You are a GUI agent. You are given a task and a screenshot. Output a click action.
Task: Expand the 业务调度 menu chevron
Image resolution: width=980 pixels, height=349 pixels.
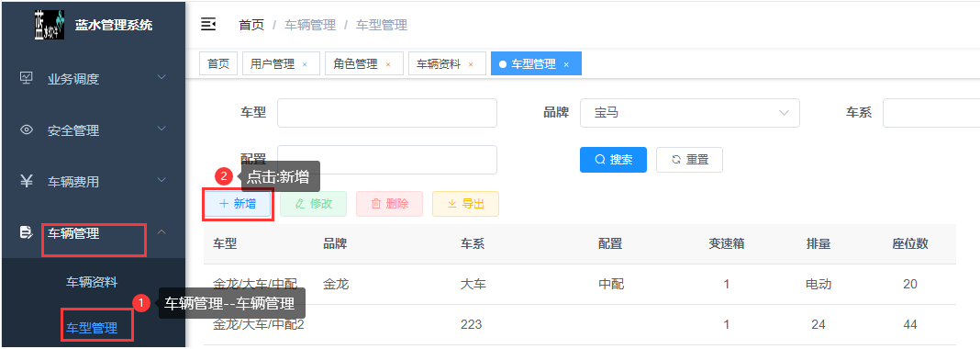[161, 77]
